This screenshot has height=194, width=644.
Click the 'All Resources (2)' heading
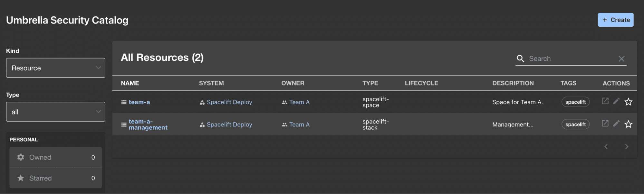pos(162,58)
